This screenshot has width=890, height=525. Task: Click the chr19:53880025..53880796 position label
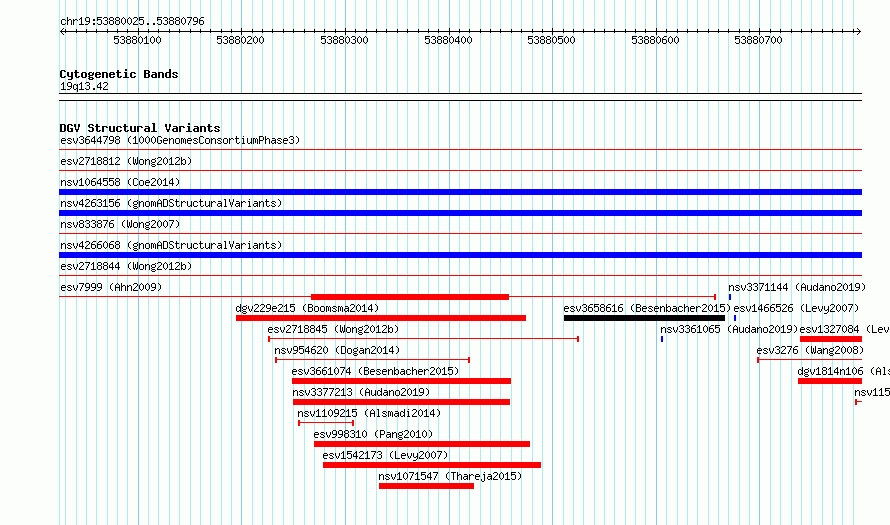click(x=132, y=21)
